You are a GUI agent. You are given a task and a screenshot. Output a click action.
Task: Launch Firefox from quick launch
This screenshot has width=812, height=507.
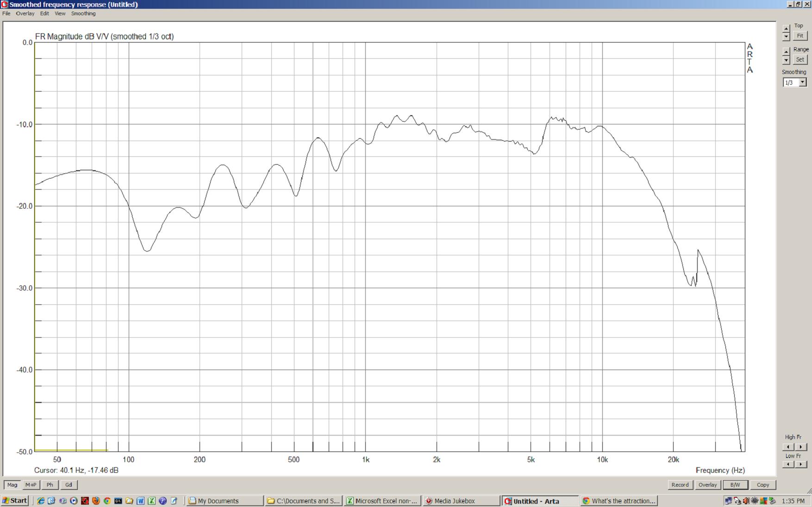(96, 501)
